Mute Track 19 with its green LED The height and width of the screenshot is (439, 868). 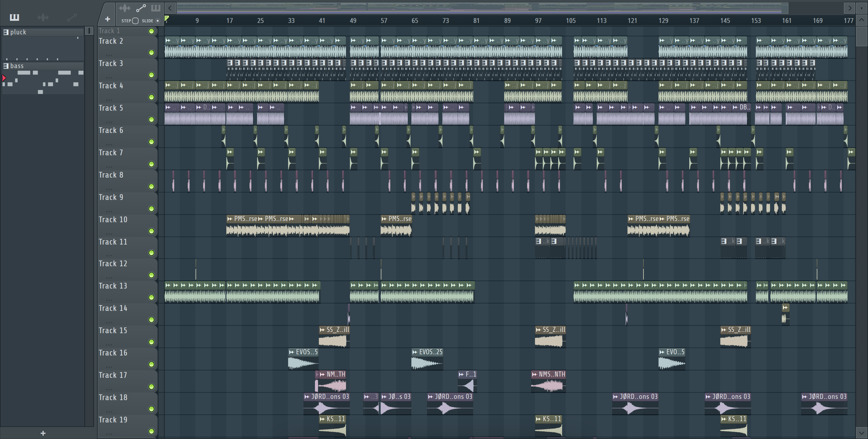point(152,431)
